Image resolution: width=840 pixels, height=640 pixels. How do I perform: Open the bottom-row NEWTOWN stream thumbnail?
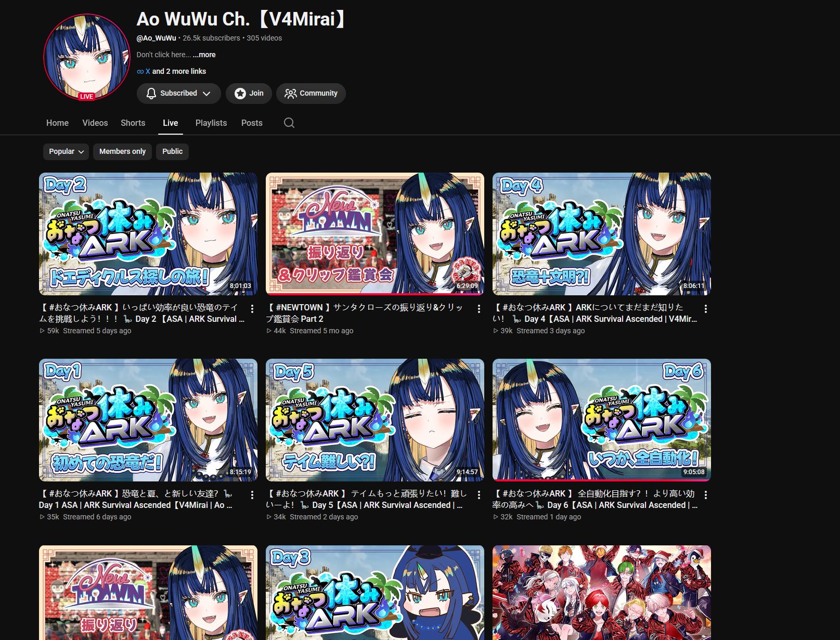point(148,593)
